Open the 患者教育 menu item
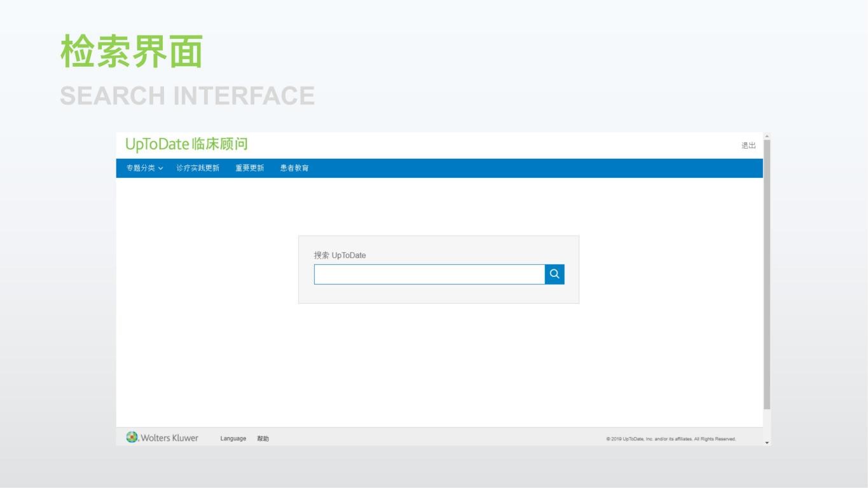This screenshot has width=868, height=488. pyautogui.click(x=294, y=168)
